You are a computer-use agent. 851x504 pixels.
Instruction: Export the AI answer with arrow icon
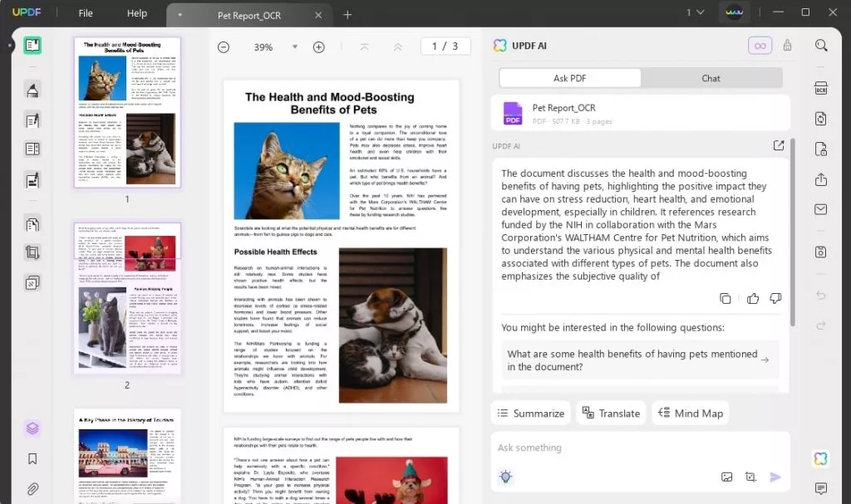coord(779,145)
